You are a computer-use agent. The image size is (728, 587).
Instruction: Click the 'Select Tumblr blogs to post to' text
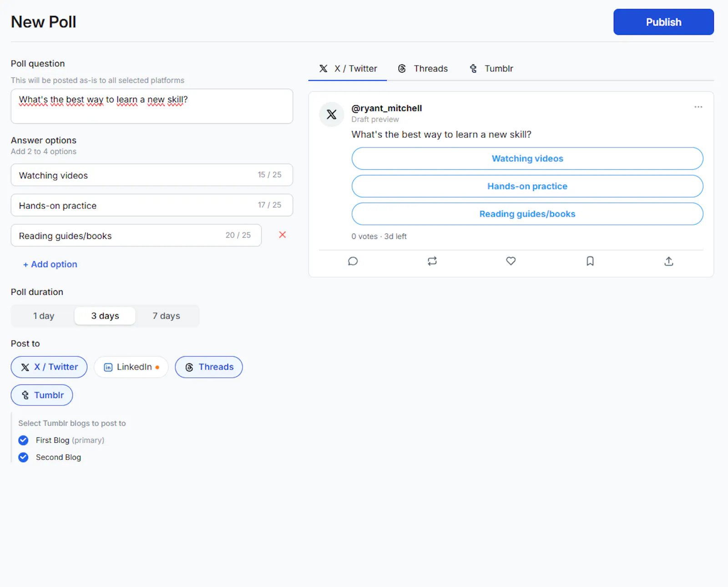(72, 423)
